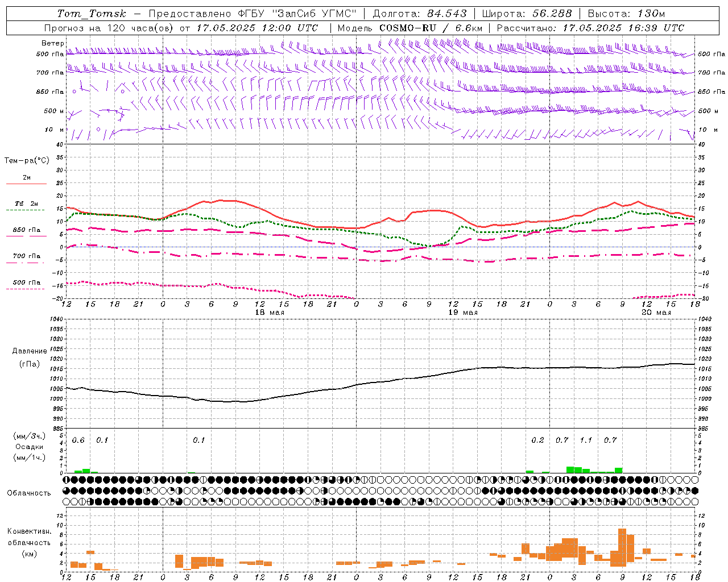Image resolution: width=728 pixels, height=582 pixels.
Task: Click the tallest green precipitation bar on 20 мая
Action: 570,469
